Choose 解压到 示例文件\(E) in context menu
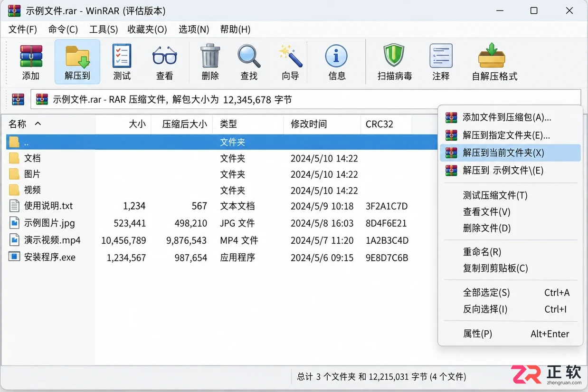 point(510,170)
